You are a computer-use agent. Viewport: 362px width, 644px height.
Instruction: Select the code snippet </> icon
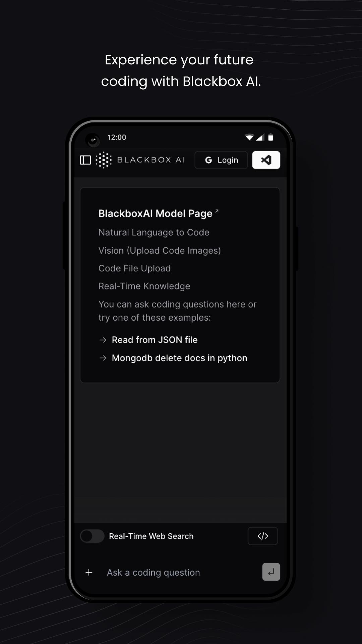(x=263, y=536)
